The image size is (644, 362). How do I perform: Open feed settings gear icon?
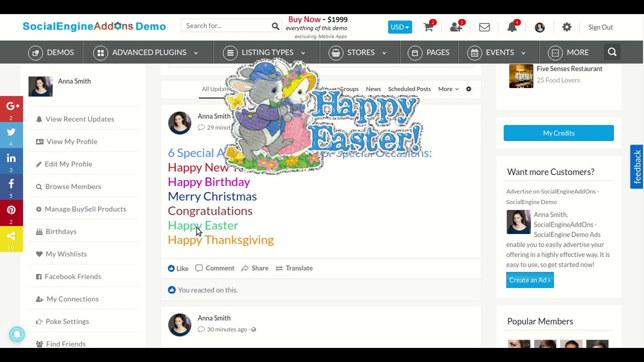click(468, 89)
